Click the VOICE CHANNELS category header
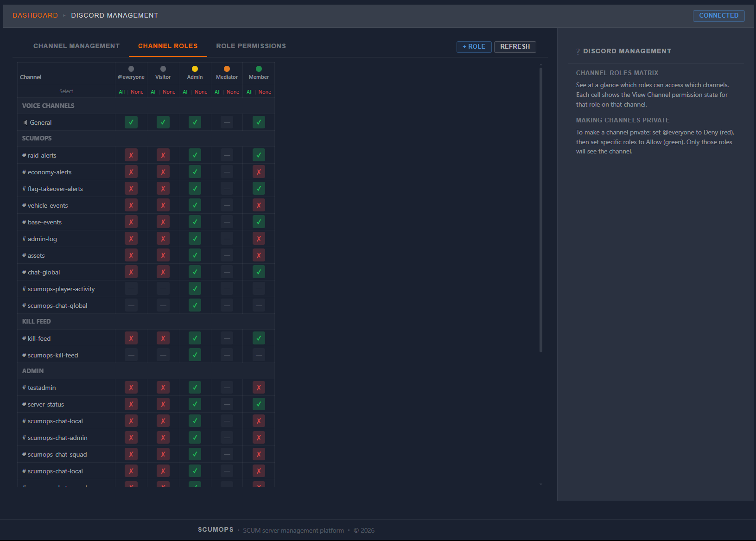 click(48, 106)
